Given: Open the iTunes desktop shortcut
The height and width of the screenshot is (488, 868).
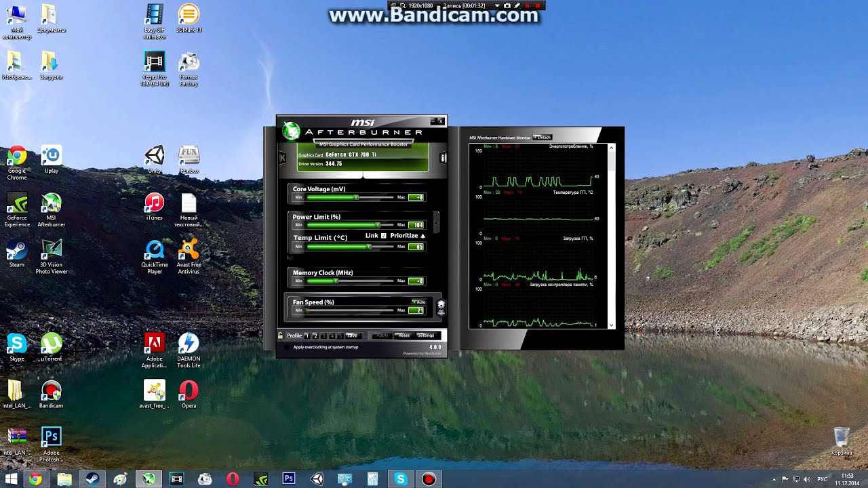Looking at the screenshot, I should (x=155, y=207).
